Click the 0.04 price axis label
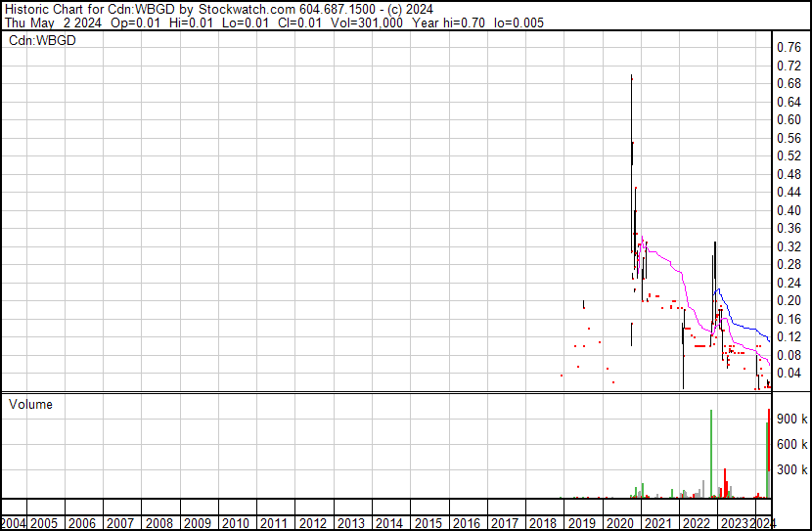This screenshot has height=531, width=812. coord(789,374)
